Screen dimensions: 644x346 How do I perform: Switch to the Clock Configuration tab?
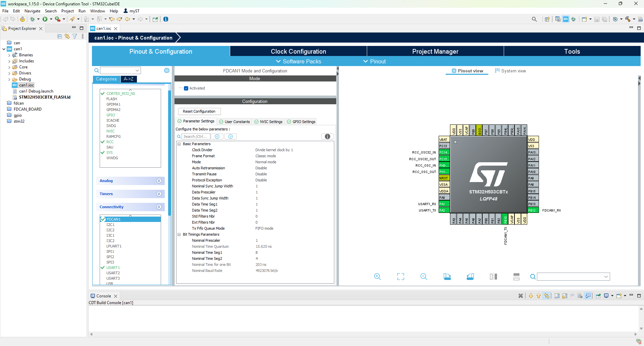point(298,51)
